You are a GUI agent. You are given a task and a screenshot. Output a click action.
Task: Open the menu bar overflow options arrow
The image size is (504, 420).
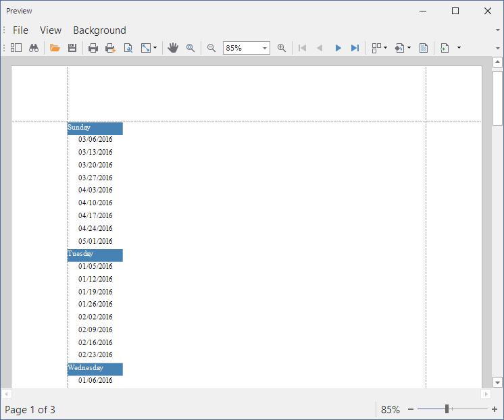(498, 30)
